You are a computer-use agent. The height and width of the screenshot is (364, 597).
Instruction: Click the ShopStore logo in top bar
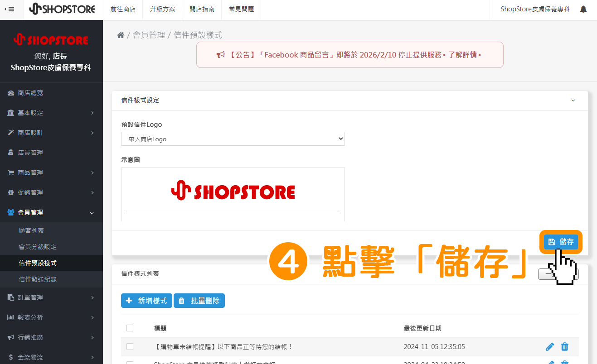62,10
